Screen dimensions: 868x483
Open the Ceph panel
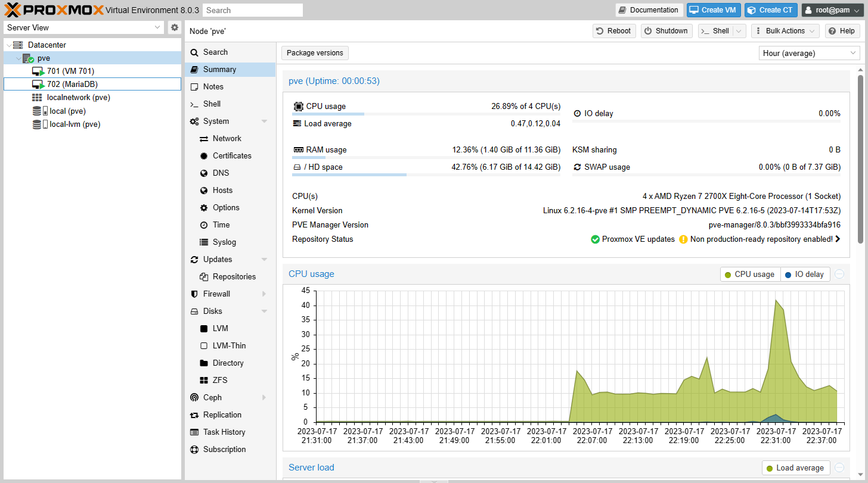coord(212,397)
